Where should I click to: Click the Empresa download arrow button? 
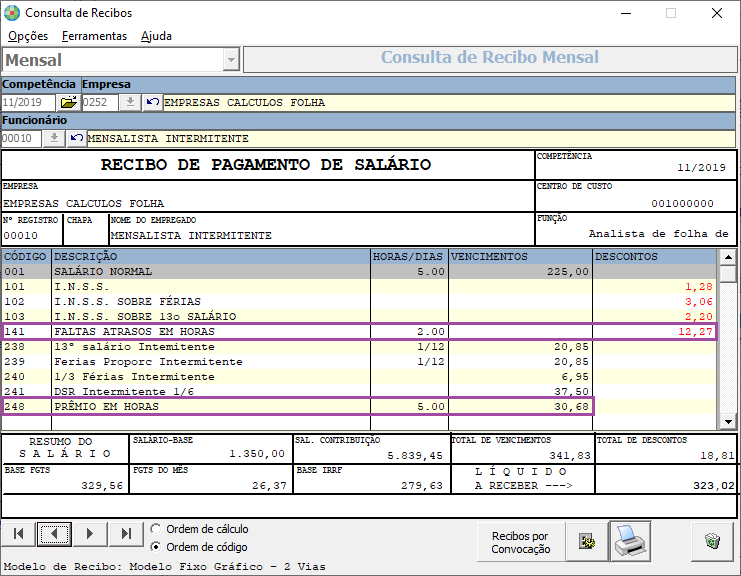point(130,102)
